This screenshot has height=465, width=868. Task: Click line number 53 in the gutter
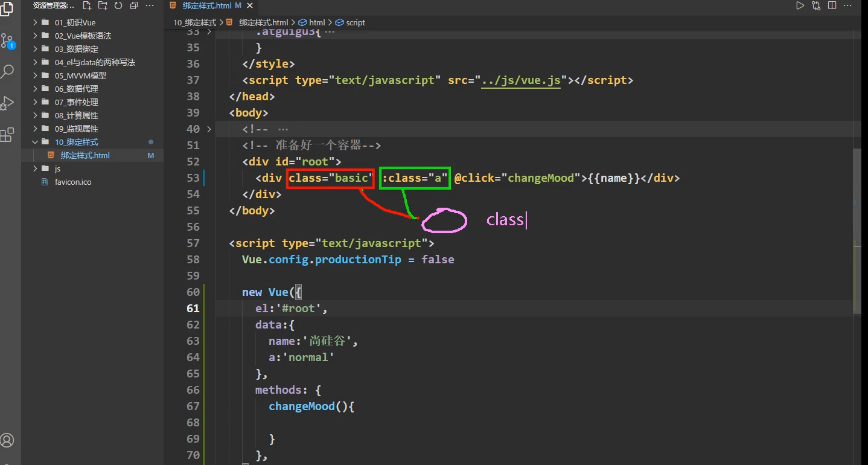[x=193, y=178]
